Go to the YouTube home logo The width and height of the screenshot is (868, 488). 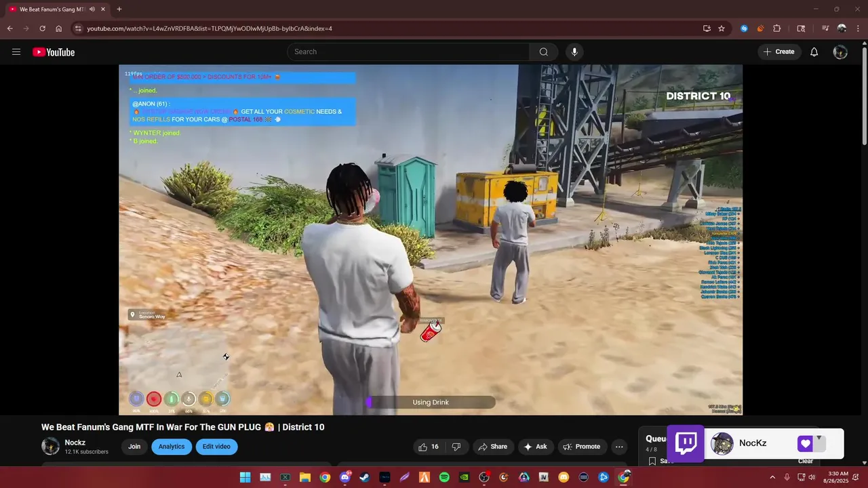[x=54, y=52]
